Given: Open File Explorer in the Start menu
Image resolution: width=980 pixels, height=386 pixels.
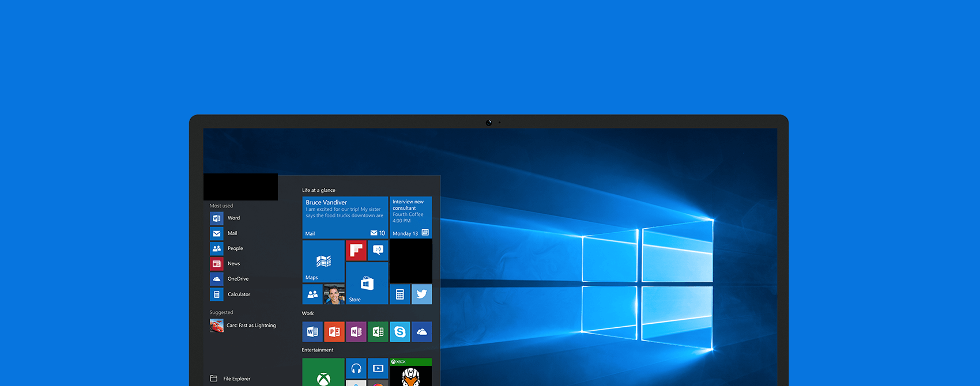Looking at the screenshot, I should 231,379.
